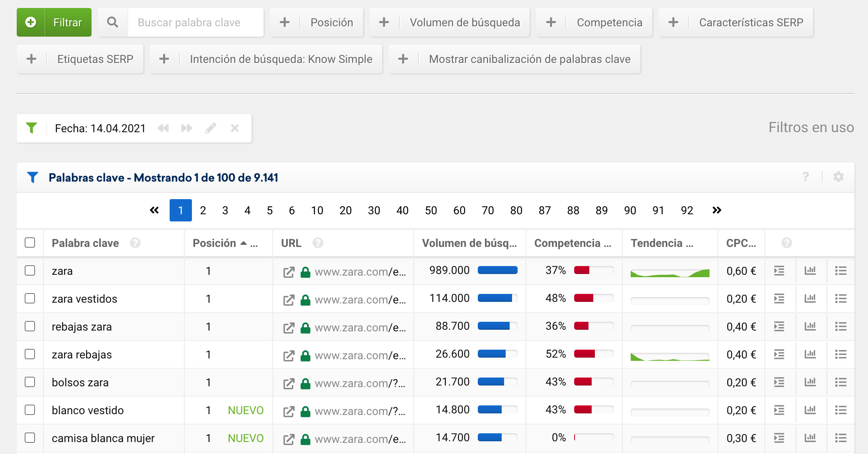Click the magnifier search icon
The image size is (868, 454).
pyautogui.click(x=113, y=22)
